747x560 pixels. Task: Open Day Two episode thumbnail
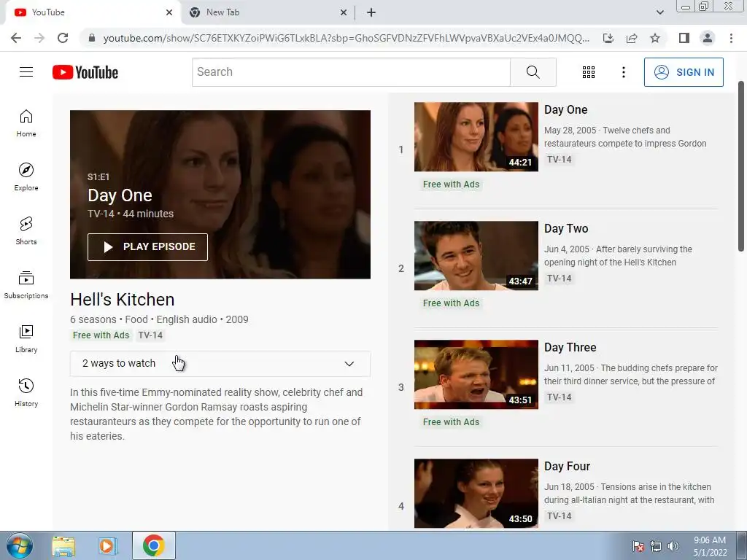[476, 256]
